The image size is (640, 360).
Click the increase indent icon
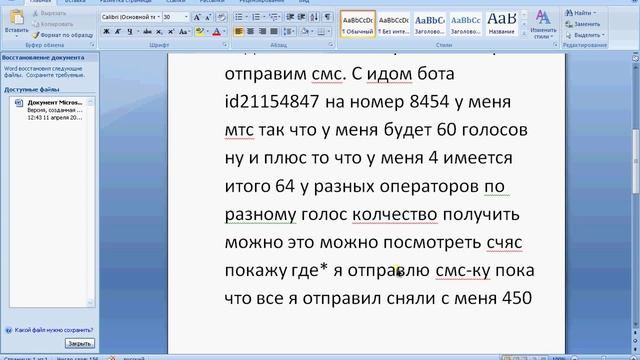coord(302,17)
